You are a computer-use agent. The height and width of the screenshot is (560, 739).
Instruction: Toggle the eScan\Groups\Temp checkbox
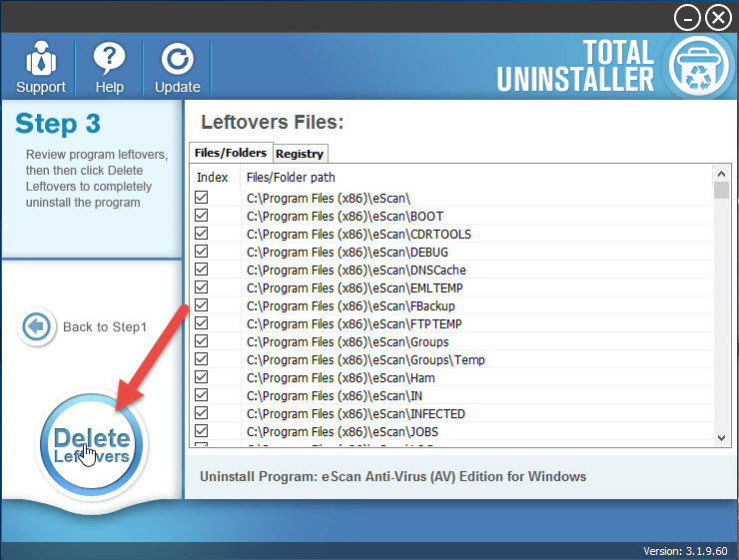202,359
